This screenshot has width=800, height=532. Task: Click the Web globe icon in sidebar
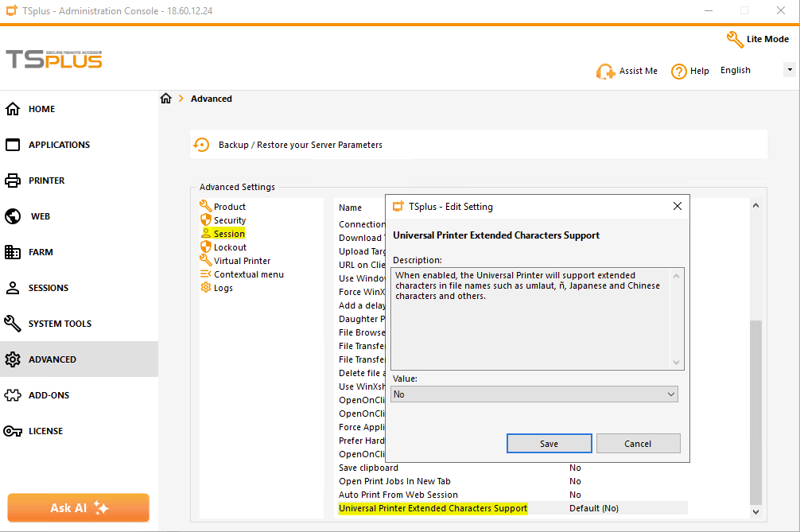point(13,216)
